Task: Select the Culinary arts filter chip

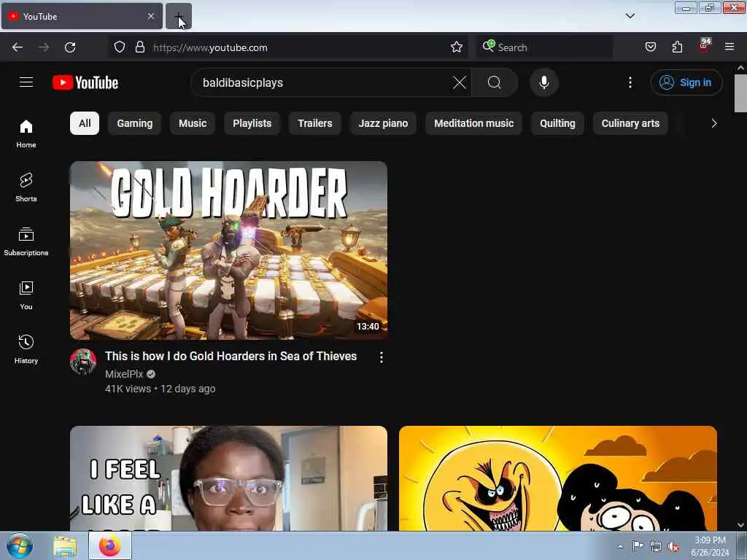Action: (x=630, y=123)
